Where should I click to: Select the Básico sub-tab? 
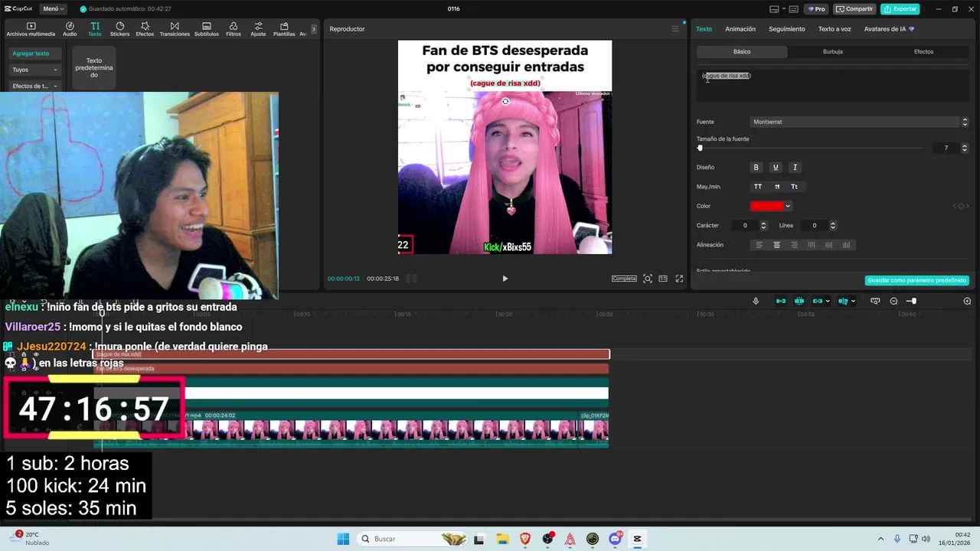point(742,51)
